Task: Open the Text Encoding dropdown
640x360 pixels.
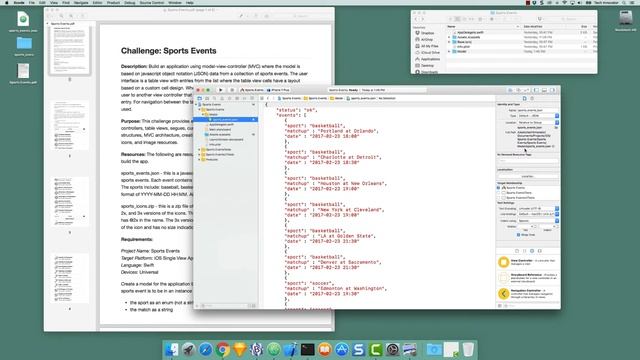Action: (538, 209)
